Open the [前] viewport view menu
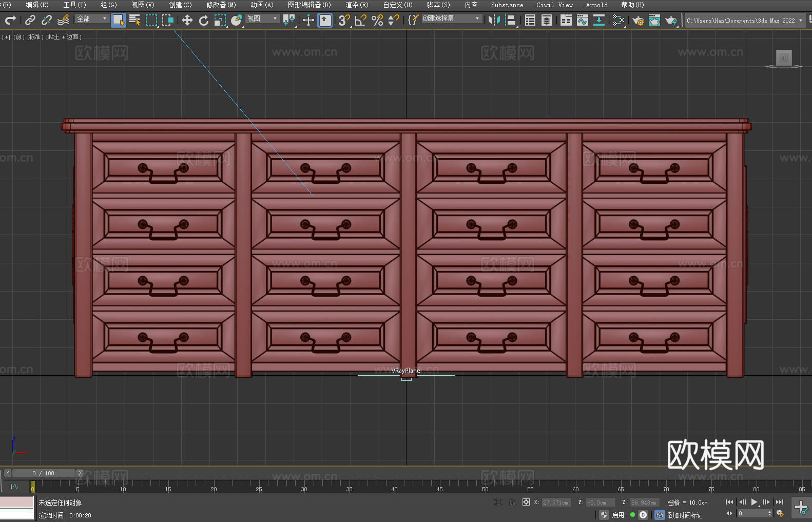 point(18,37)
